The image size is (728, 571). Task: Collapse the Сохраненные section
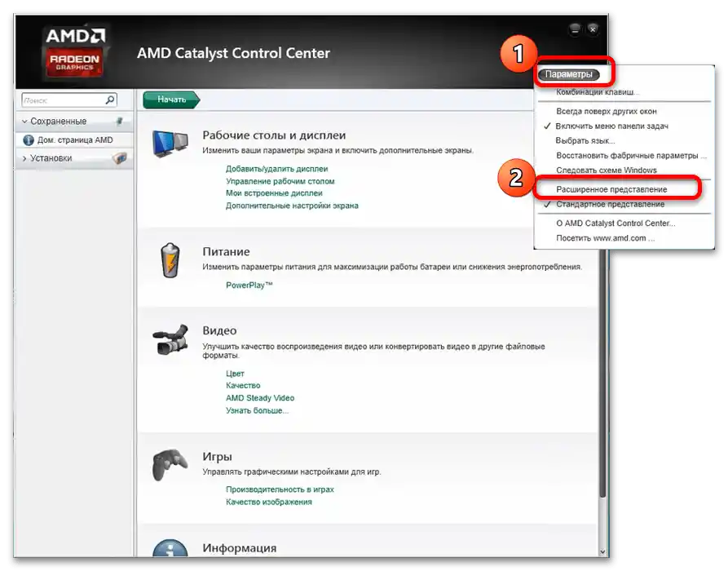click(x=24, y=122)
